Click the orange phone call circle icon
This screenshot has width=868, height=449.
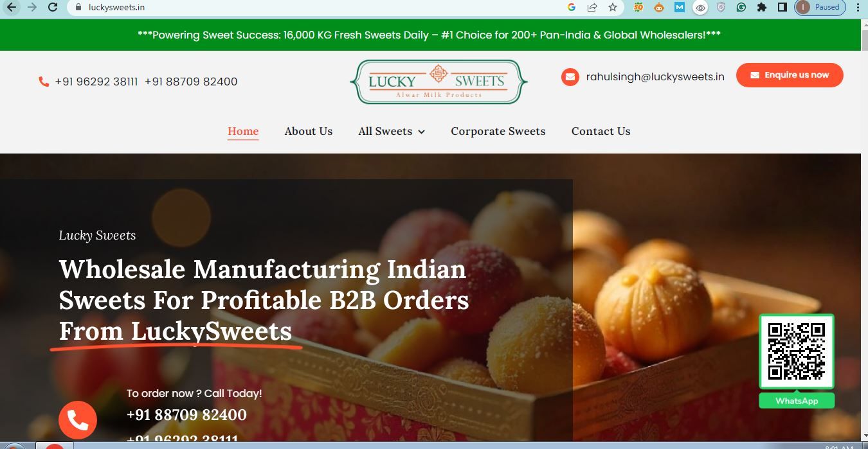[78, 421]
